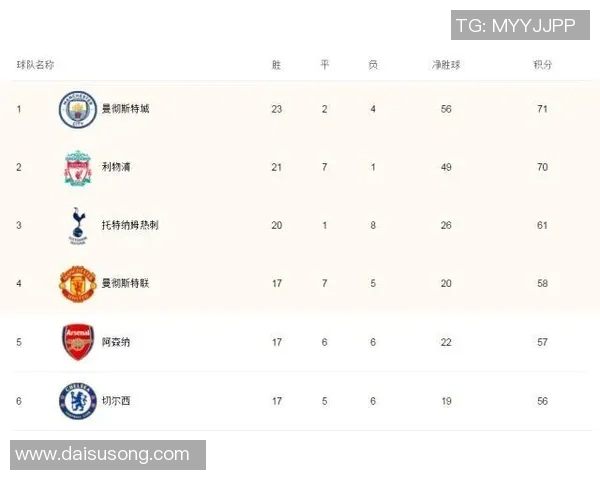Screen dimensions: 600x480
Task: Click the TG: MYYJJPP label
Action: (x=516, y=26)
